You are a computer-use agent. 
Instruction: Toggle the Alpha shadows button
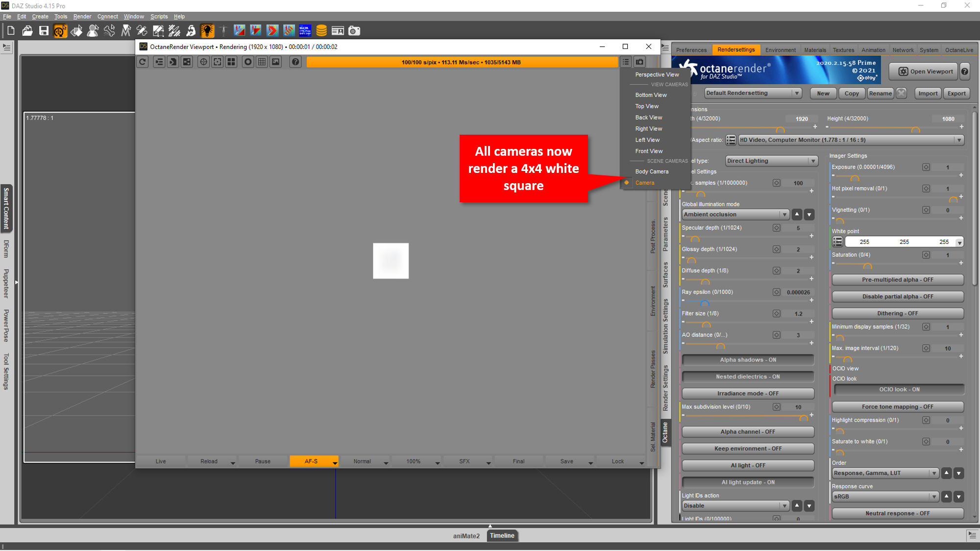click(747, 360)
